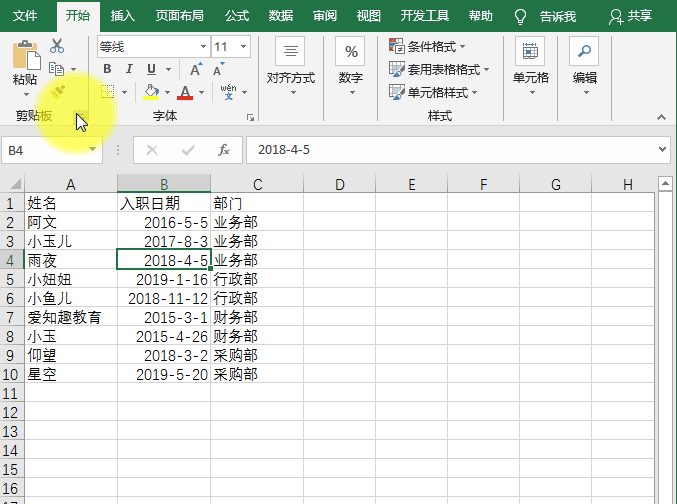The image size is (677, 504).
Task: Select cell 行政部 in row 5
Action: [x=257, y=279]
